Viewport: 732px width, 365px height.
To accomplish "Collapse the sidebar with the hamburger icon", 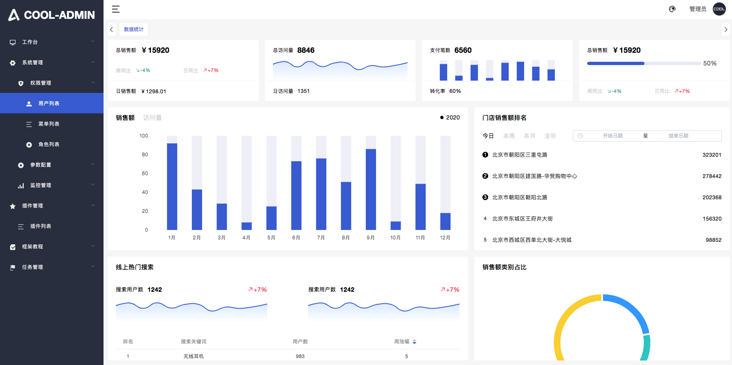I will (116, 9).
